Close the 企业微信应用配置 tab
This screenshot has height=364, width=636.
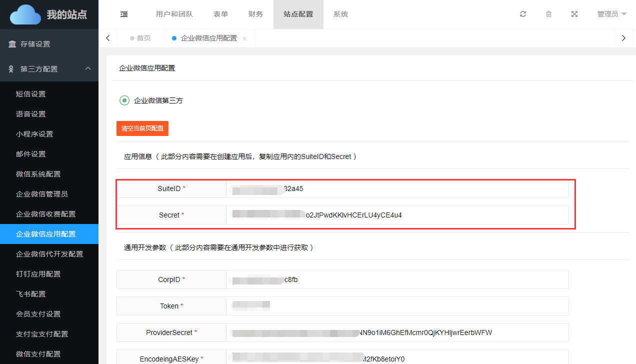[x=244, y=38]
